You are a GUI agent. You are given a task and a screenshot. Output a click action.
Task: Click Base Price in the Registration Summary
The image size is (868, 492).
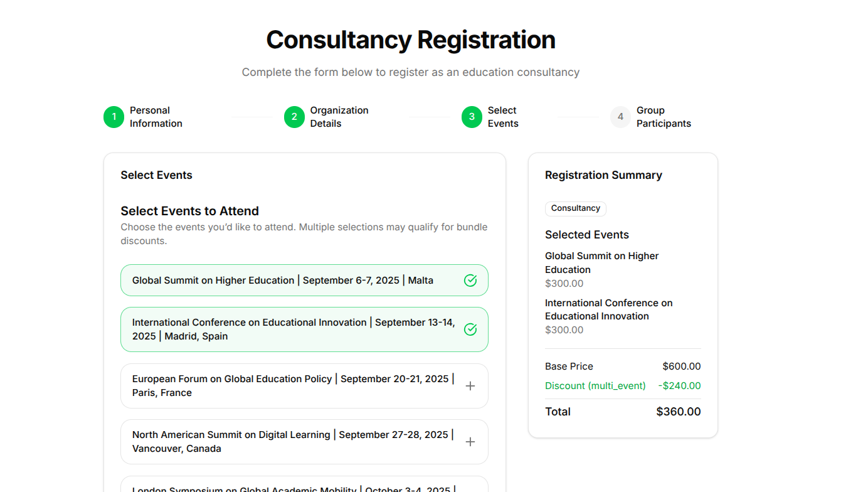568,366
